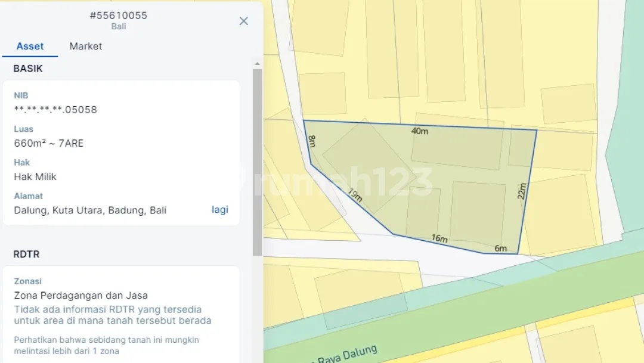Image resolution: width=644 pixels, height=363 pixels.
Task: Switch to the Market tab
Action: (x=85, y=46)
